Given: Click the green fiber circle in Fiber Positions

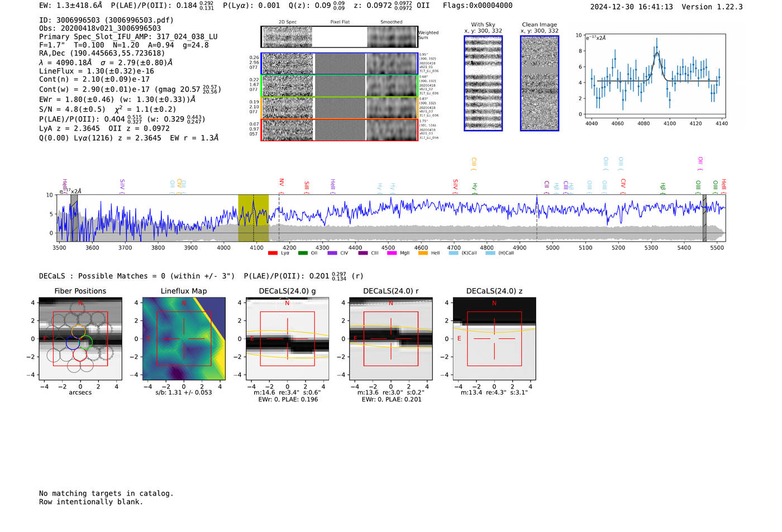Looking at the screenshot, I should tap(85, 342).
